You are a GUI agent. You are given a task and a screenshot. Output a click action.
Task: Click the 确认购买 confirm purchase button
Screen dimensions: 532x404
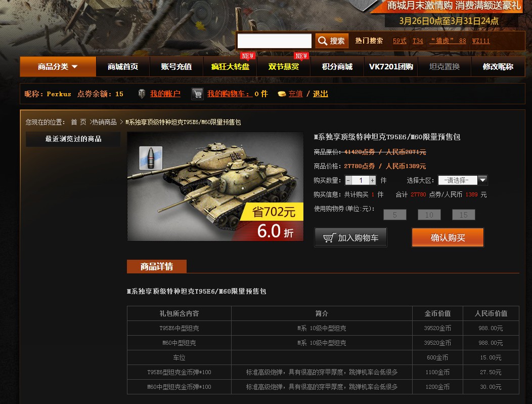448,237
